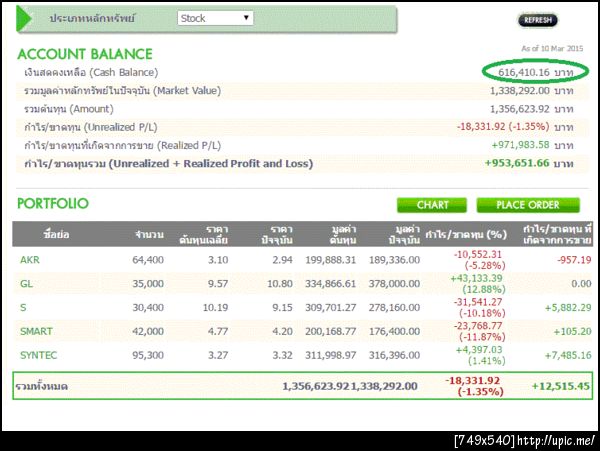Select SYNTEC current price 3.32
600x451 pixels.
tap(282, 355)
